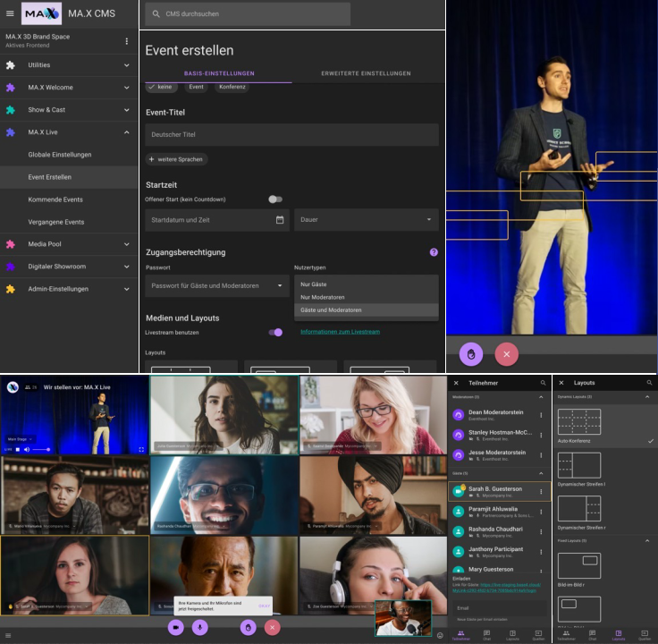Click the camera button in conference toolbar
The width and height of the screenshot is (658, 644).
point(176,627)
